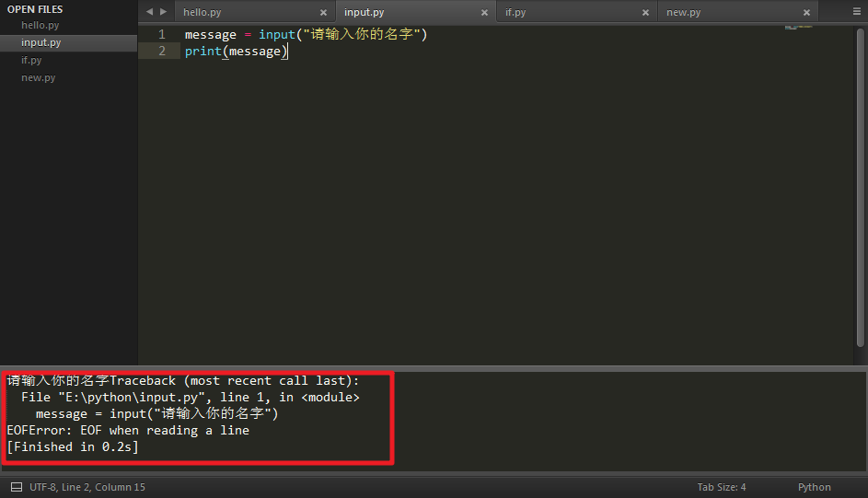Open the Python syntax selector
868x498 pixels.
click(814, 487)
